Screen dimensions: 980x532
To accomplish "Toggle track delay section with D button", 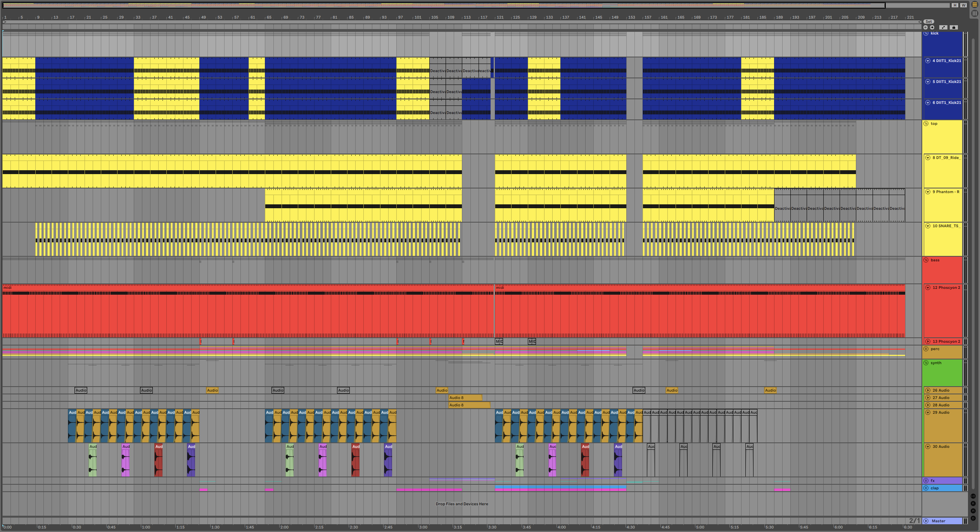I will pyautogui.click(x=973, y=518).
